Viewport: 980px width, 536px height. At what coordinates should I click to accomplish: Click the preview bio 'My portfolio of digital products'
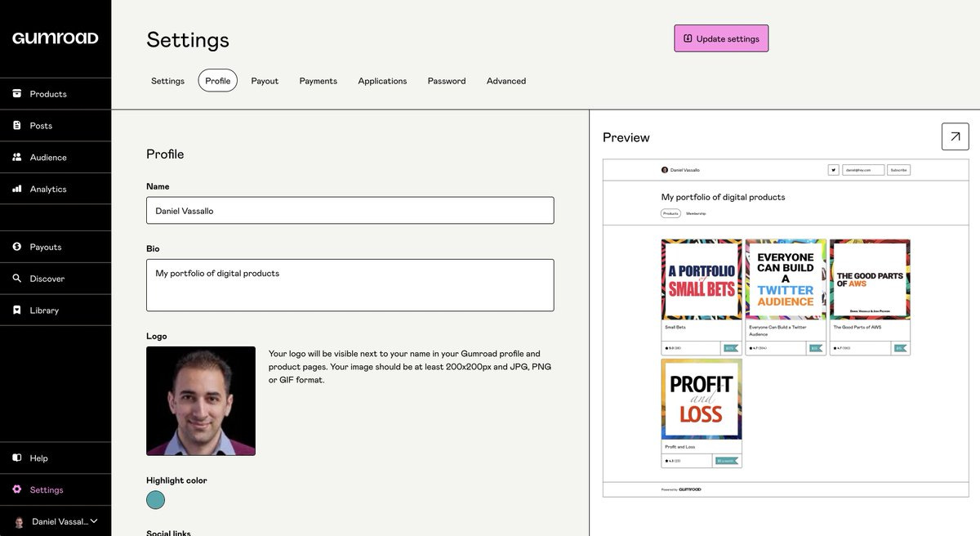[x=723, y=197]
